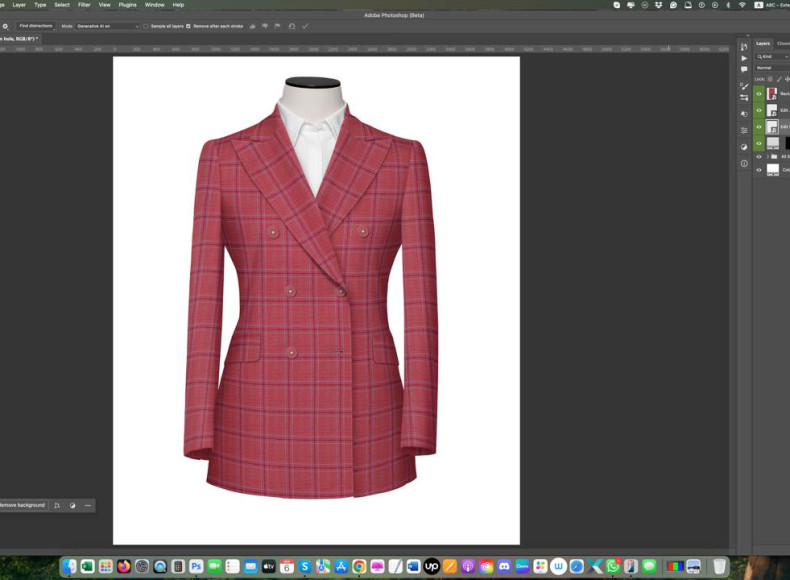The height and width of the screenshot is (580, 790).
Task: Toggle visibility of the bottom color fill layer
Action: [759, 170]
